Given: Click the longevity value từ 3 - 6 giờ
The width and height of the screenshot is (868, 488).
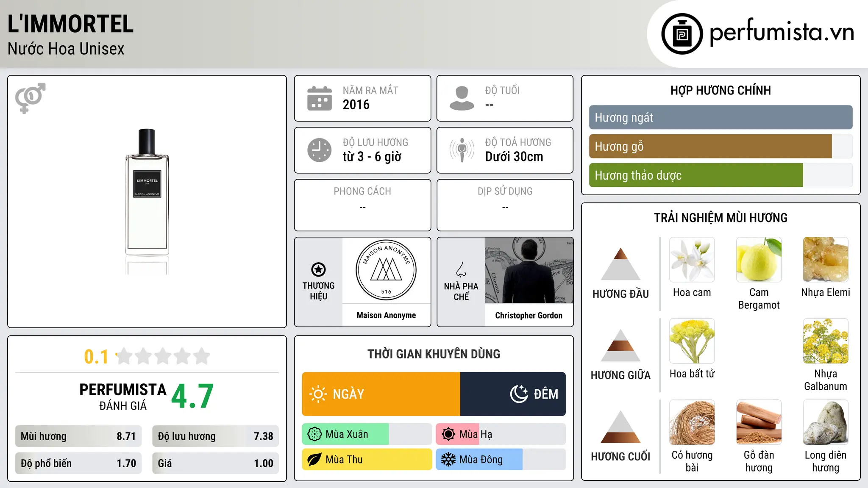Looking at the screenshot, I should 372,157.
